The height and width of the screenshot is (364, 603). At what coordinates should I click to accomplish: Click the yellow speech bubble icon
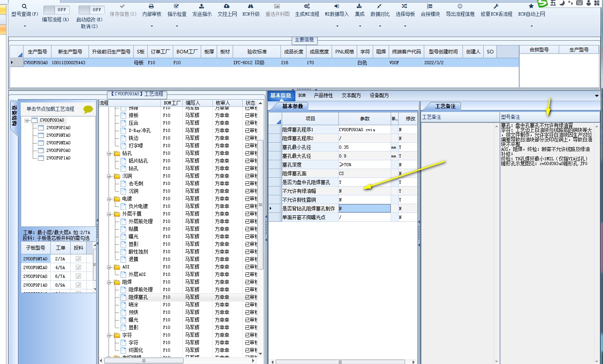[88, 109]
